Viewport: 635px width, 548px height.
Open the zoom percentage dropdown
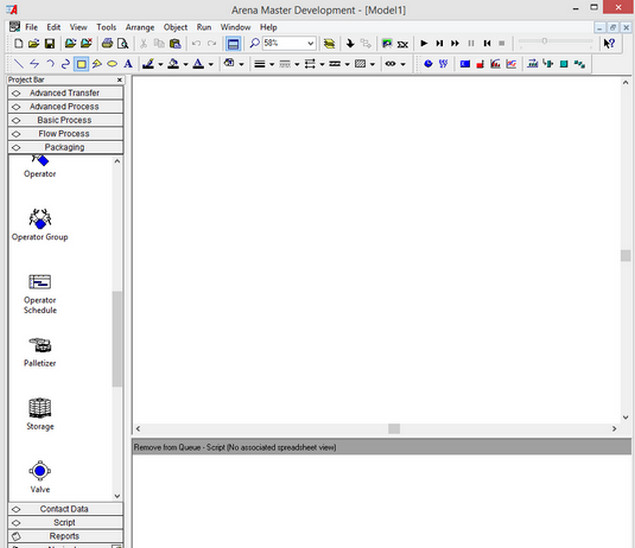tap(311, 43)
